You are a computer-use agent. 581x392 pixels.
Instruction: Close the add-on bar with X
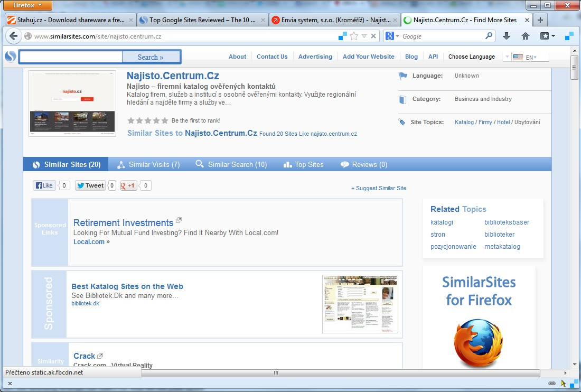(x=10, y=384)
